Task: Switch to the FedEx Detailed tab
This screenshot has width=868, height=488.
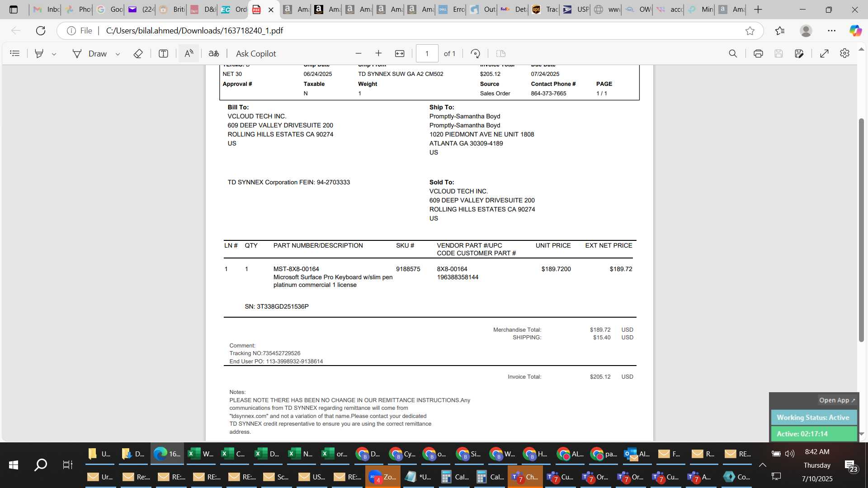Action: pyautogui.click(x=514, y=9)
